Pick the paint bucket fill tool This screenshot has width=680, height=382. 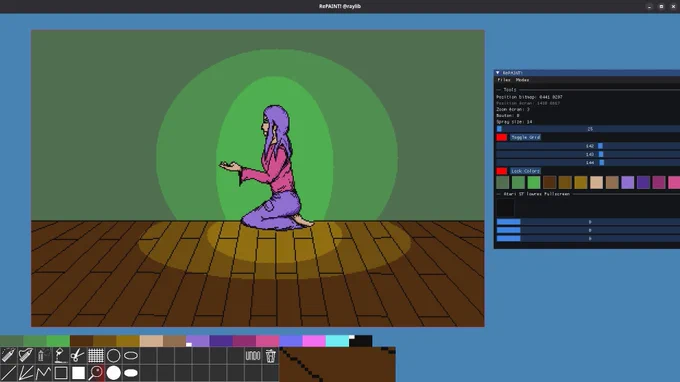[61, 356]
